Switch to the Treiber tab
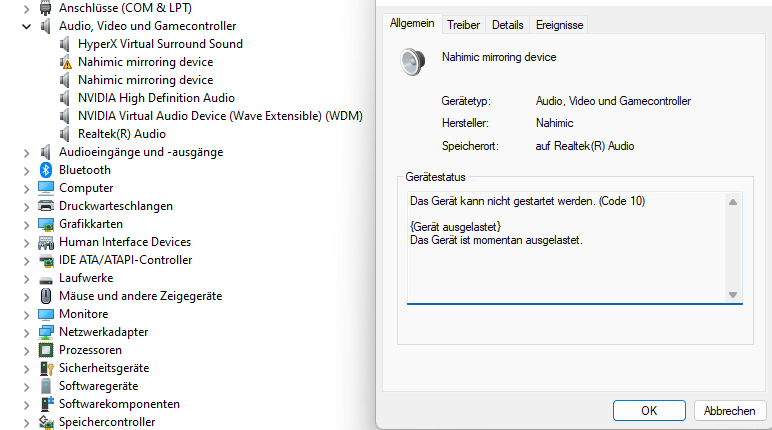 463,25
